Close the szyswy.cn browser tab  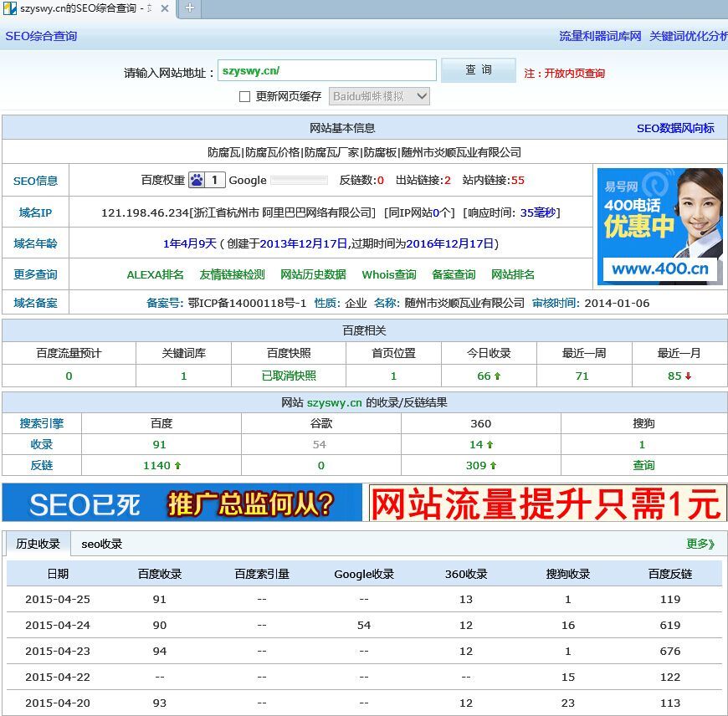[x=164, y=8]
